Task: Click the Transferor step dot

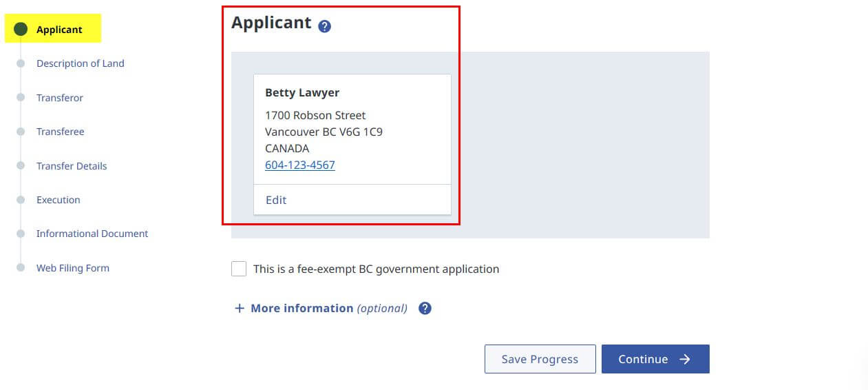Action: (x=21, y=98)
